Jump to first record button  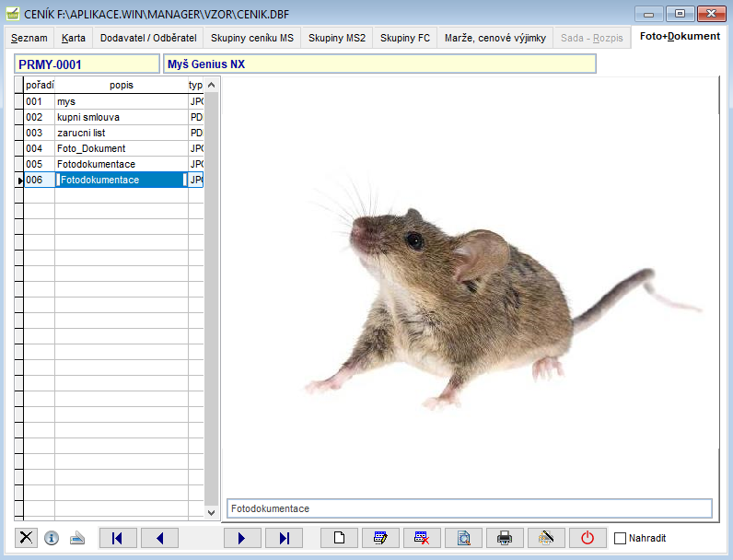pos(118,538)
